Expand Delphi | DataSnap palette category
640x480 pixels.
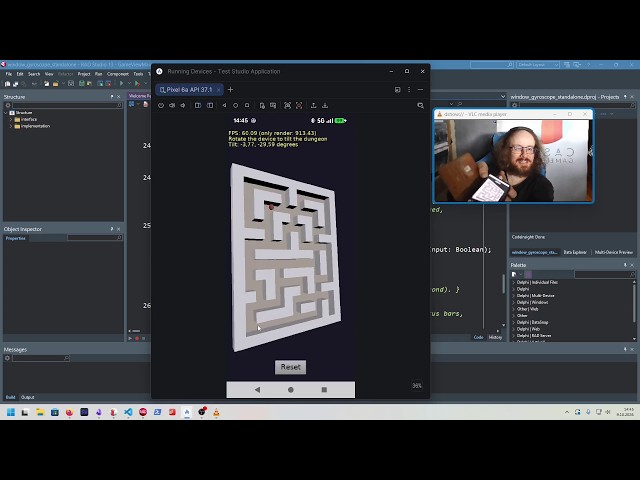[x=513, y=322]
